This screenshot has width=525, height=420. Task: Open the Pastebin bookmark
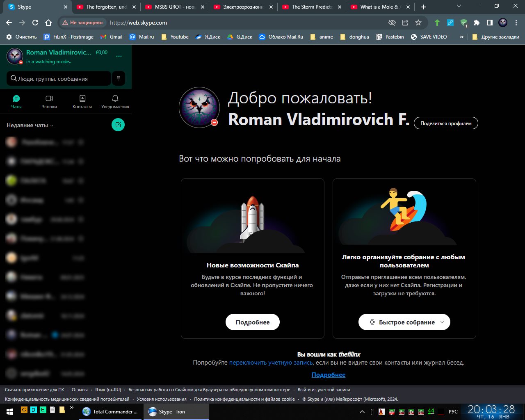click(390, 37)
